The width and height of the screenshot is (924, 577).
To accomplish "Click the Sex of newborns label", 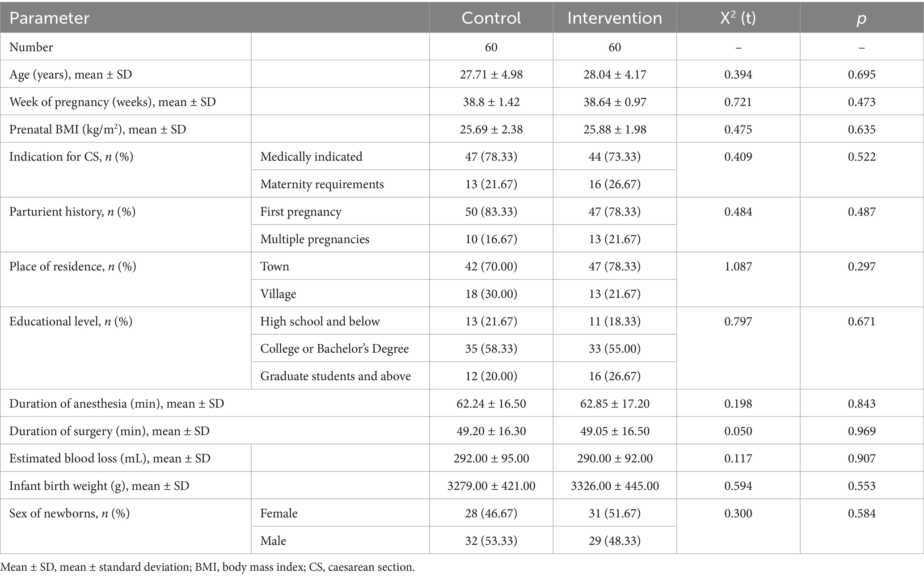I will point(69,513).
